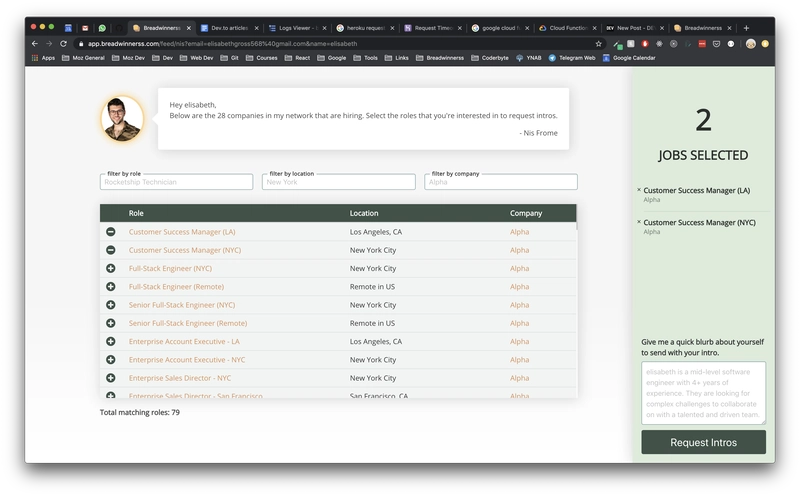Remove Customer Success Manager (NYC) from selected sidebar

pyautogui.click(x=639, y=222)
